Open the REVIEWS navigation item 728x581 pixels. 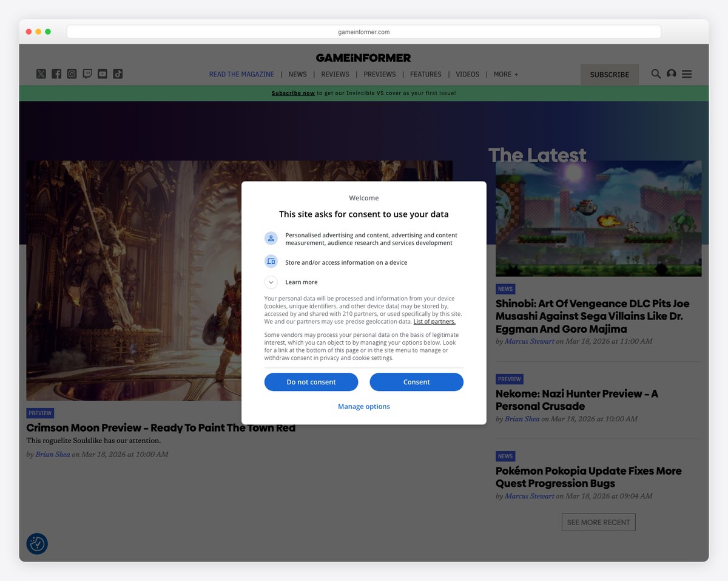click(335, 74)
